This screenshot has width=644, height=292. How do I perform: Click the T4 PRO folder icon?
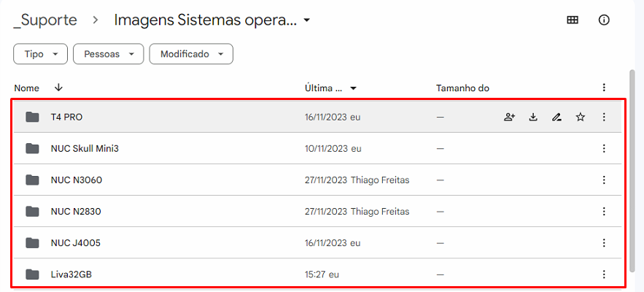(32, 118)
